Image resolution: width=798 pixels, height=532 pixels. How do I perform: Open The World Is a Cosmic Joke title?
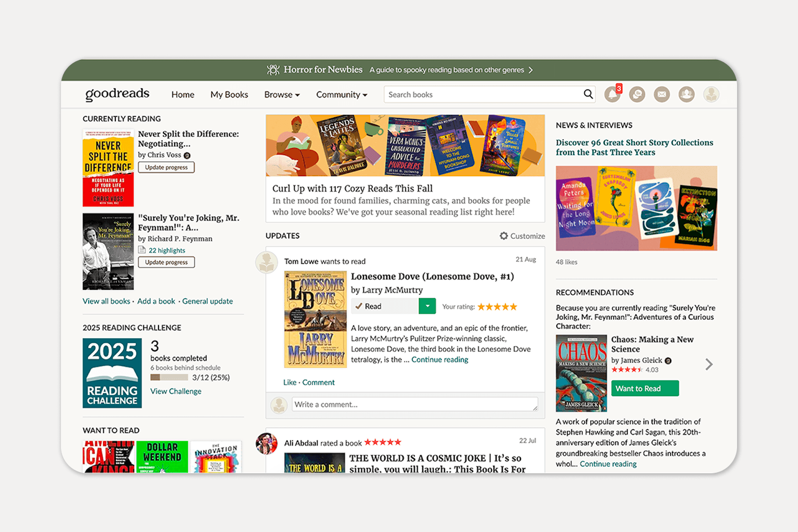(438, 463)
